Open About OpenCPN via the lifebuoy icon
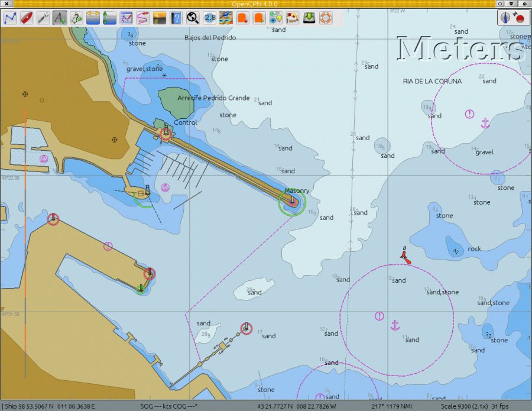Viewport: 532px width, 411px height. coord(325,18)
